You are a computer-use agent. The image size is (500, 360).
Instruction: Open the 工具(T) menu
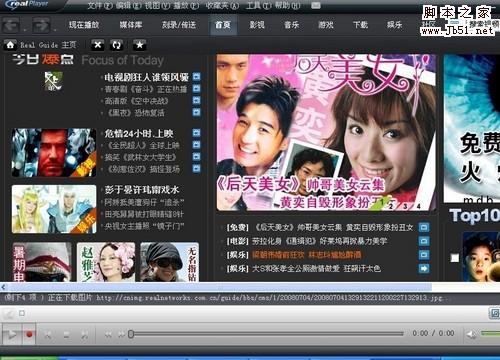tap(259, 6)
